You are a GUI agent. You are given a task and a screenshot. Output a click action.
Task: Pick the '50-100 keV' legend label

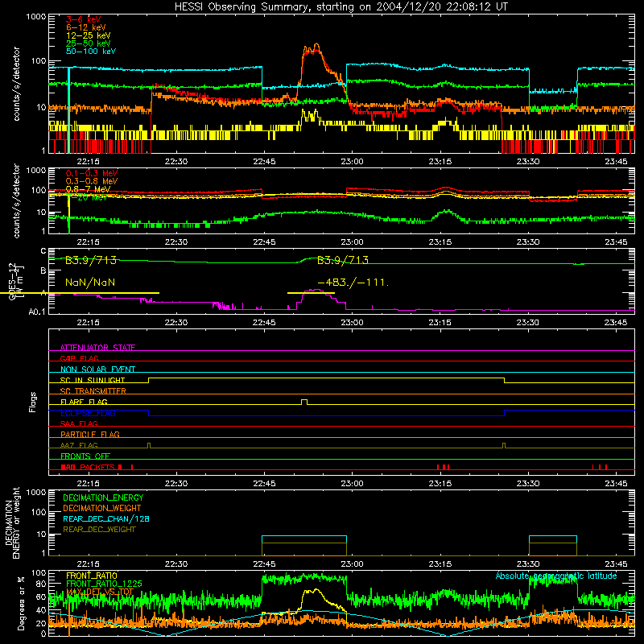(91, 52)
